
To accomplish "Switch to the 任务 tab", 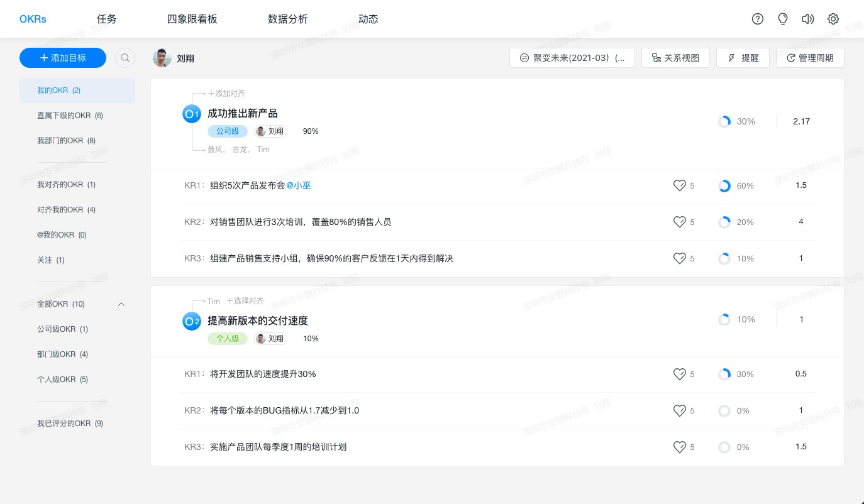I will click(107, 19).
